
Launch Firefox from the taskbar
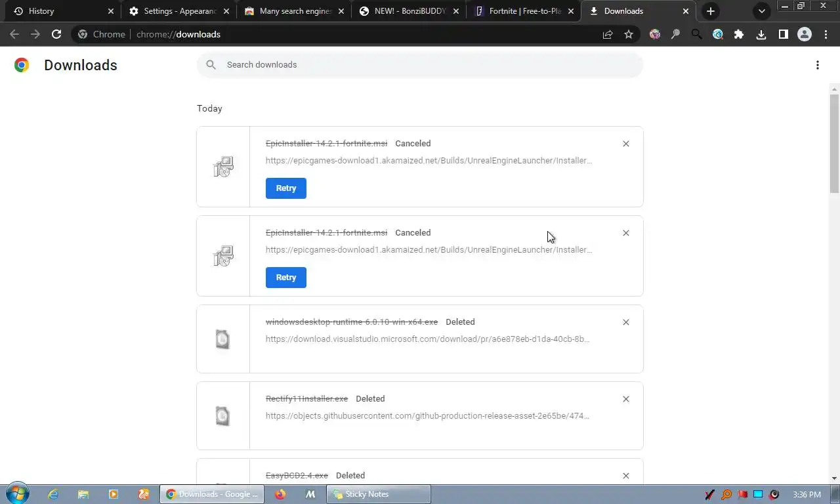[x=280, y=494]
